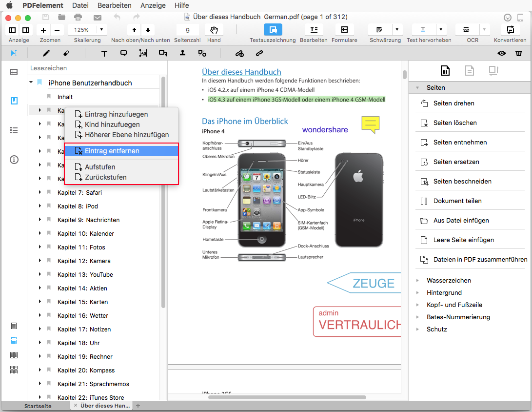Delete annotations with trash icon

(x=519, y=53)
